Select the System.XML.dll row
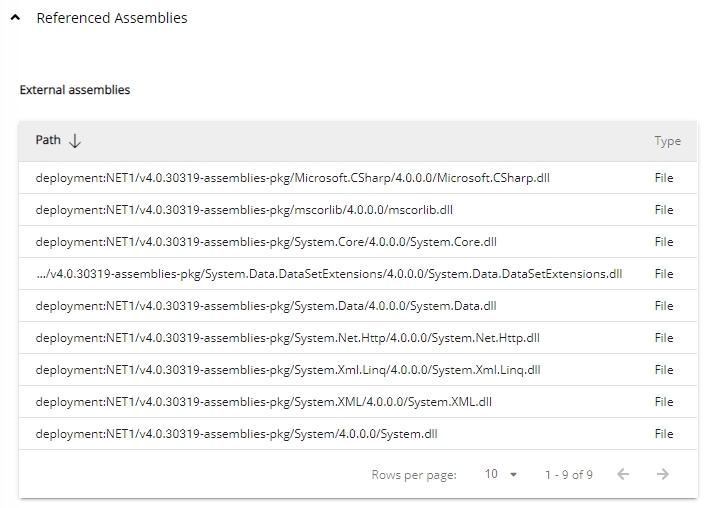 click(x=264, y=402)
